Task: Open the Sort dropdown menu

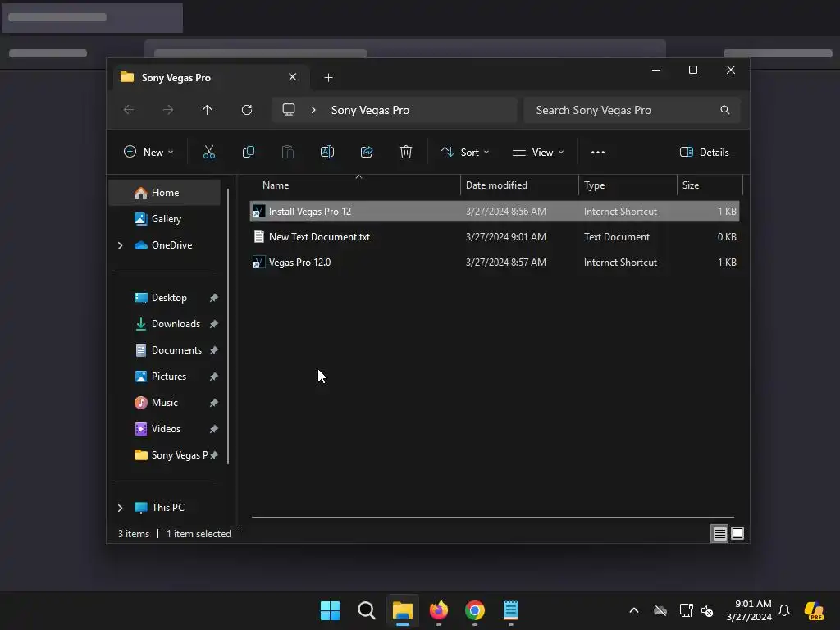Action: tap(465, 152)
